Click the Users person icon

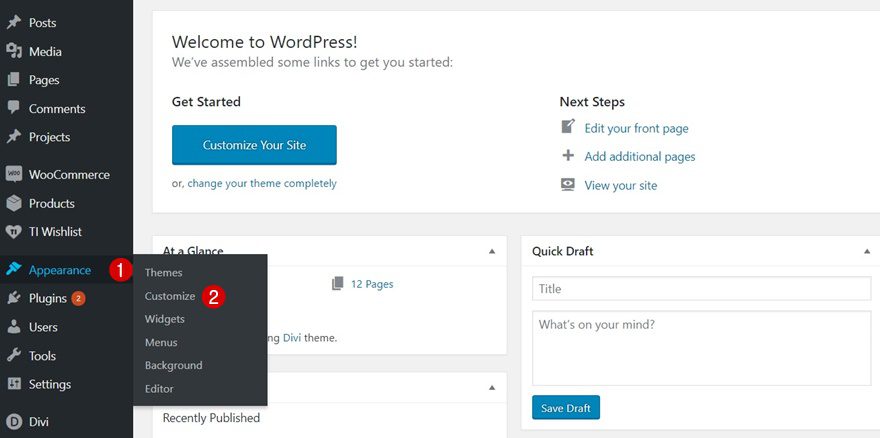click(14, 327)
